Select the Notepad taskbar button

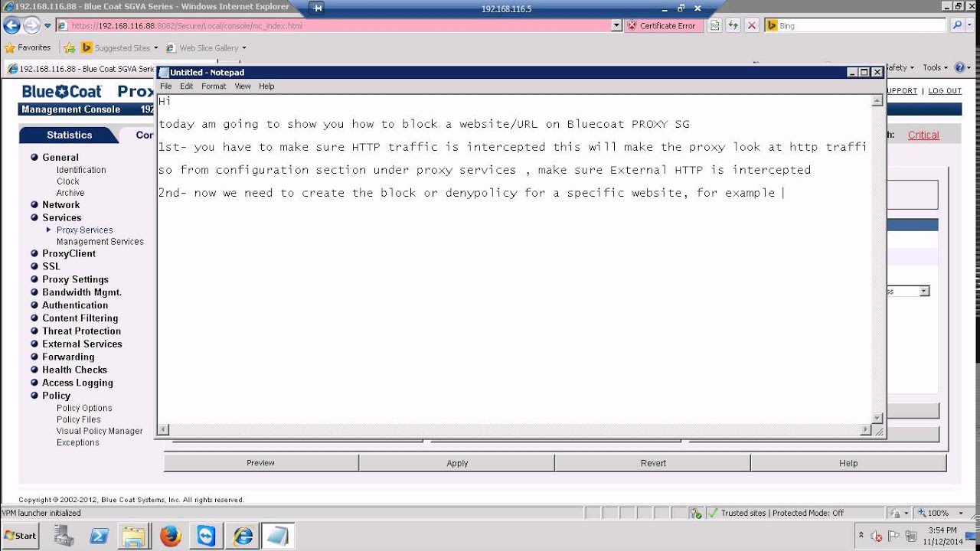click(278, 536)
